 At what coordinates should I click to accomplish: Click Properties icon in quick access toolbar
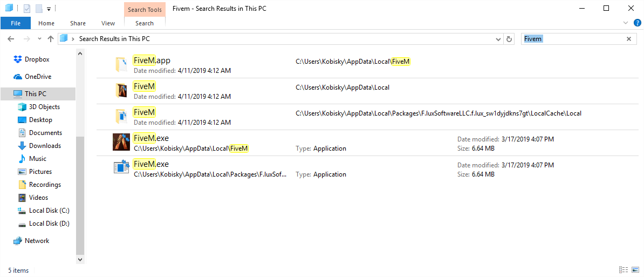pos(27,8)
